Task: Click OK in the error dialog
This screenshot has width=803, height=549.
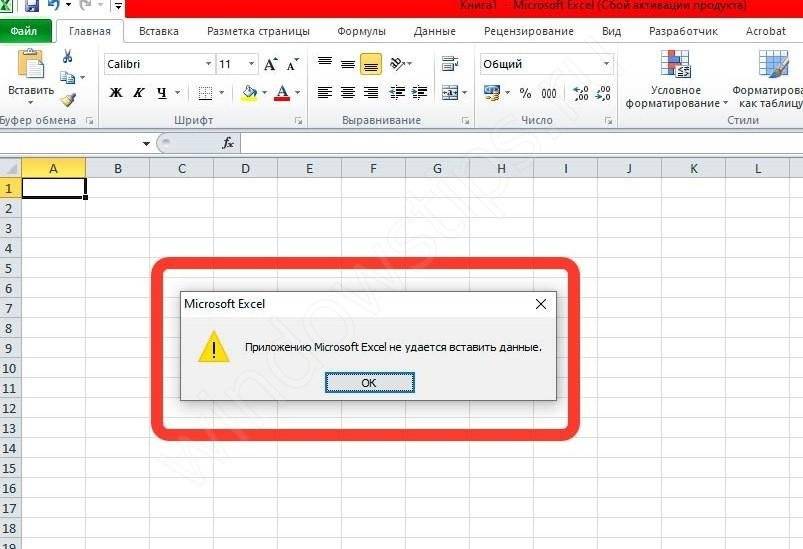Action: pyautogui.click(x=369, y=383)
